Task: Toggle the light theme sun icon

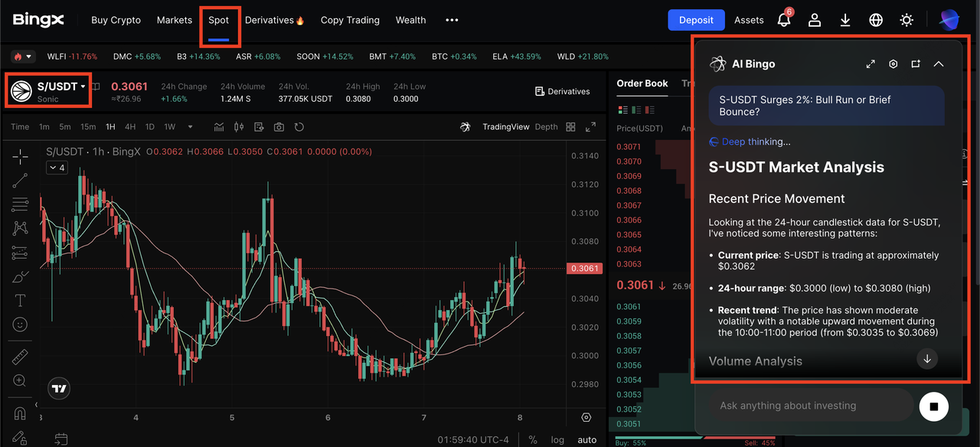Action: pos(906,20)
